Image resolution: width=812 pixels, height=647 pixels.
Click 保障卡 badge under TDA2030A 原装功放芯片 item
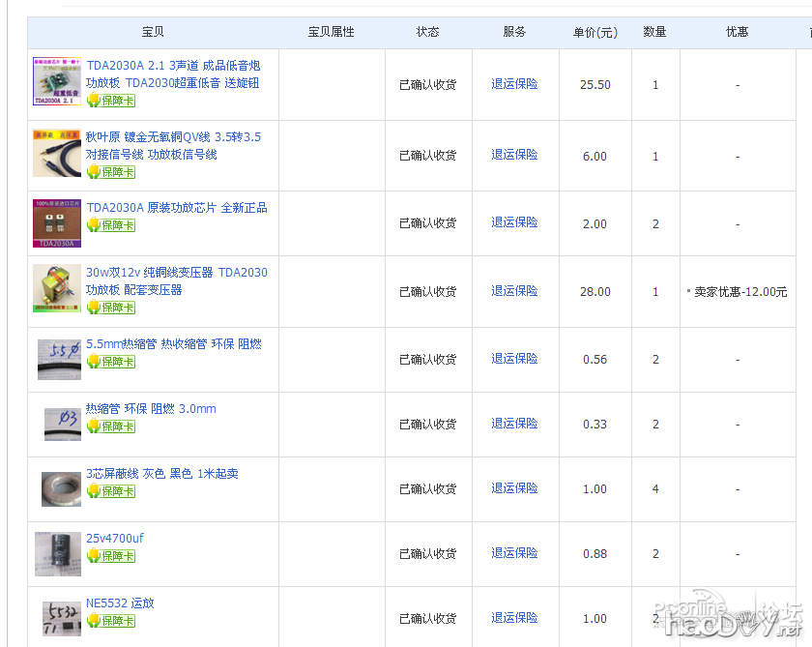110,225
